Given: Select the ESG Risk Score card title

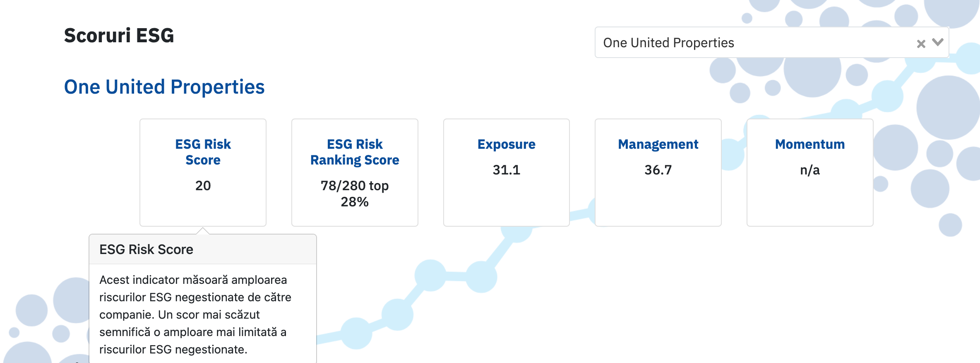Looking at the screenshot, I should (203, 152).
